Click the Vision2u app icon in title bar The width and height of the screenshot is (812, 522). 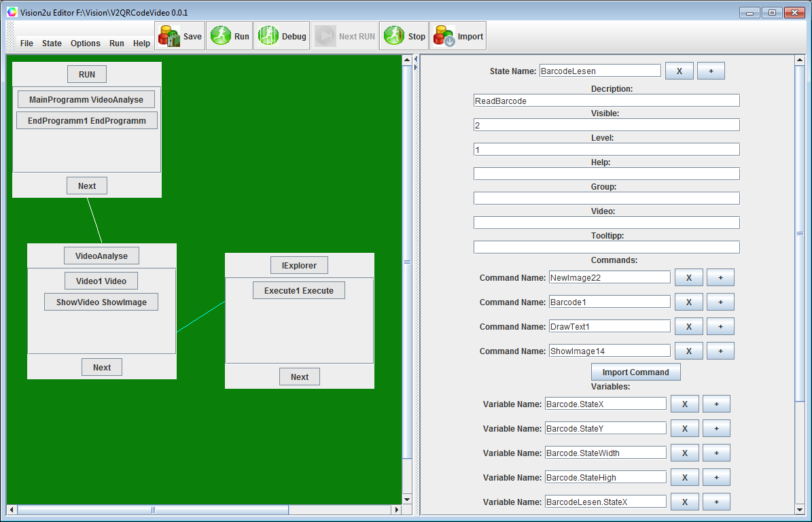pos(12,12)
